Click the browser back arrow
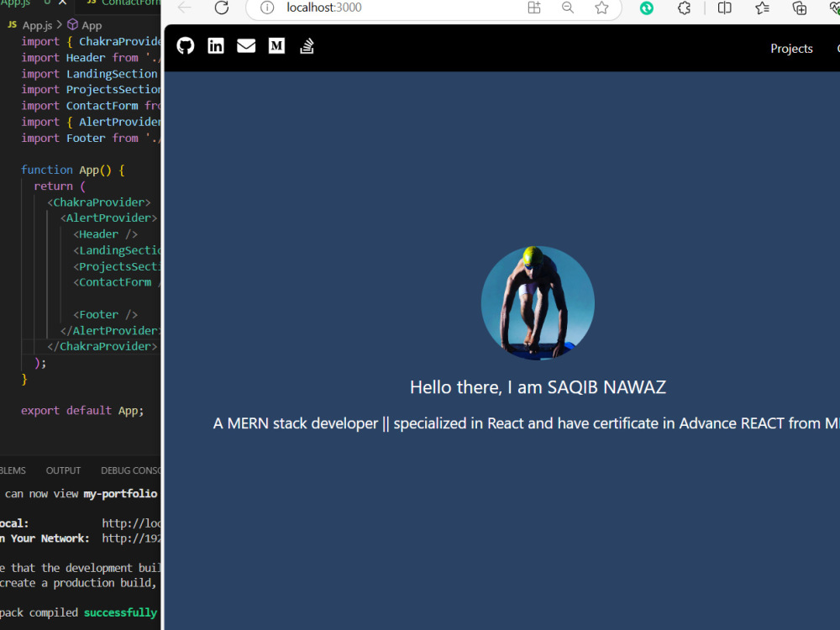Image resolution: width=840 pixels, height=630 pixels. click(x=185, y=8)
